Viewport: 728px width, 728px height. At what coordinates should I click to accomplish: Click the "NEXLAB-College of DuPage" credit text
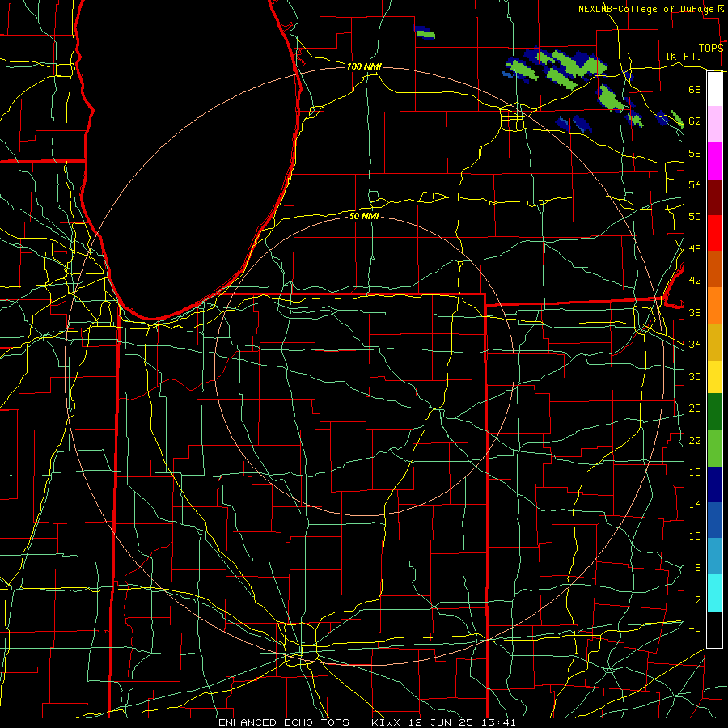coord(645,9)
